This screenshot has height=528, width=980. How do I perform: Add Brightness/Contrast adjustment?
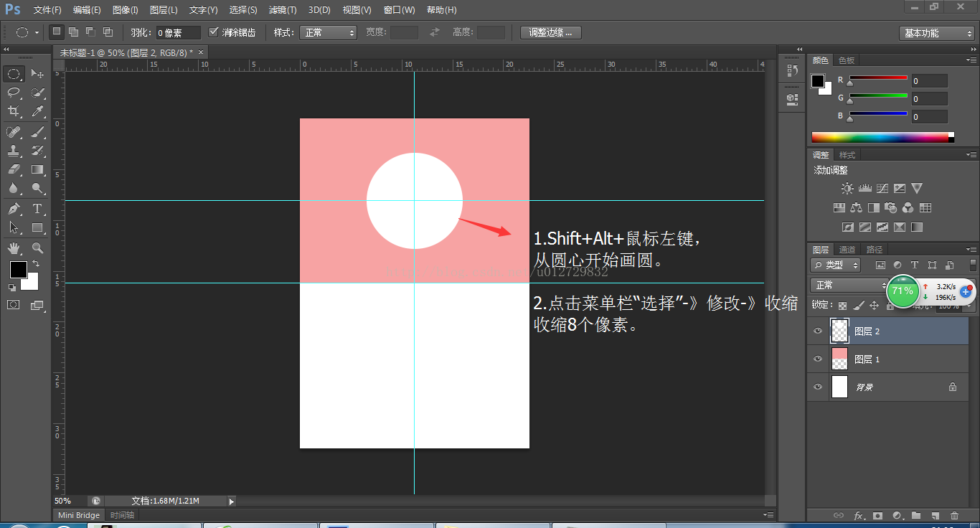click(847, 189)
